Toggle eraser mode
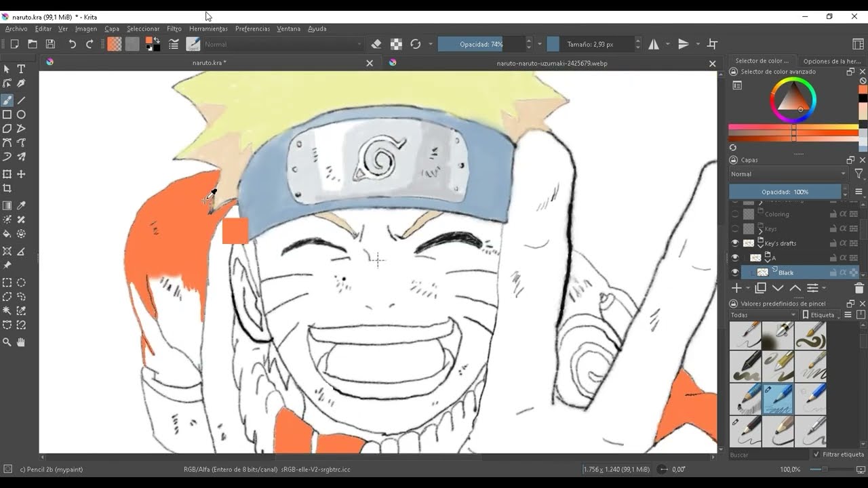The image size is (868, 488). coord(377,44)
